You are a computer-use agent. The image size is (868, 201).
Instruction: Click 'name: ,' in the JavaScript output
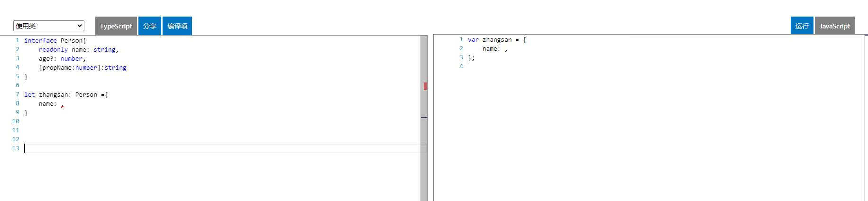click(x=495, y=49)
